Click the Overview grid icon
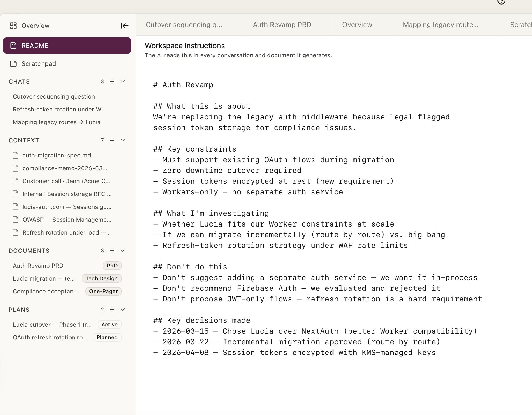532x415 pixels. pyautogui.click(x=14, y=25)
